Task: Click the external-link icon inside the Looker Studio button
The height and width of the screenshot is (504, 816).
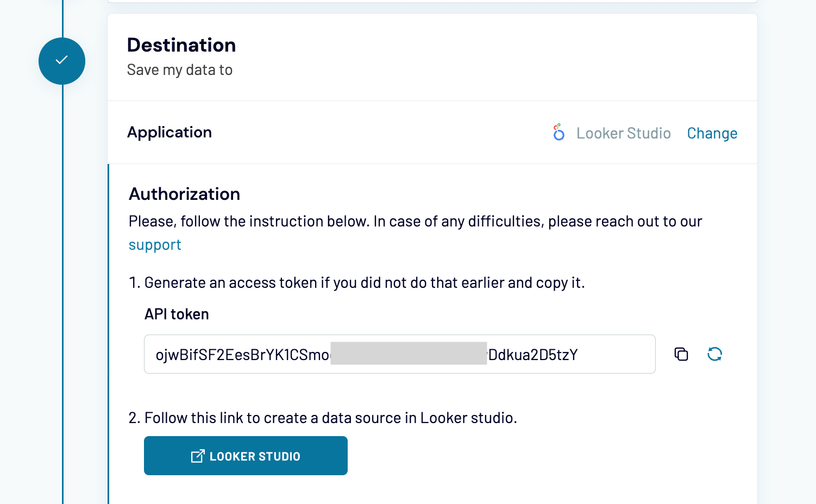Action: coord(198,456)
